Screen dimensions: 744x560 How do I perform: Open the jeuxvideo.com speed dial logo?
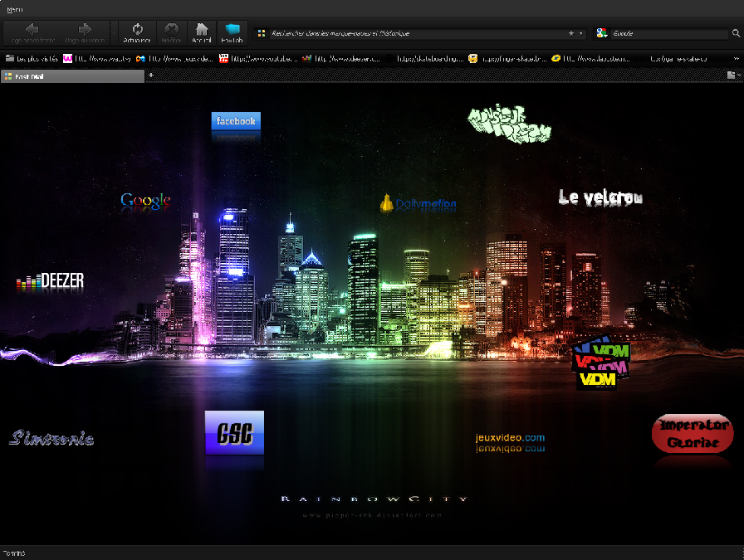(510, 438)
